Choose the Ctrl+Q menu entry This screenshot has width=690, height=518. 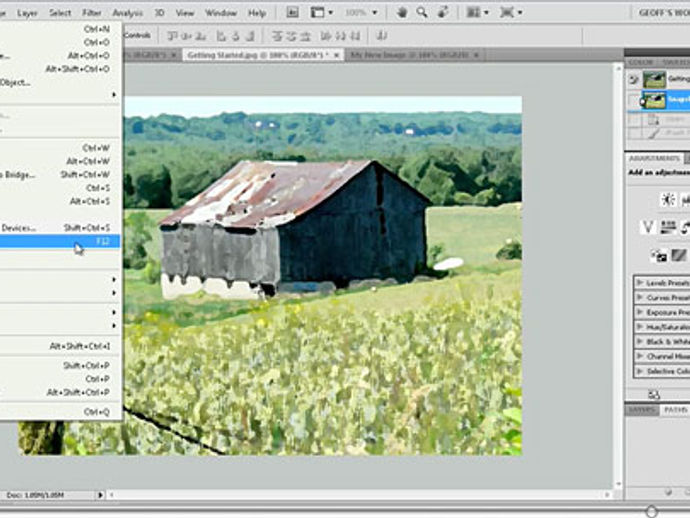tap(60, 412)
